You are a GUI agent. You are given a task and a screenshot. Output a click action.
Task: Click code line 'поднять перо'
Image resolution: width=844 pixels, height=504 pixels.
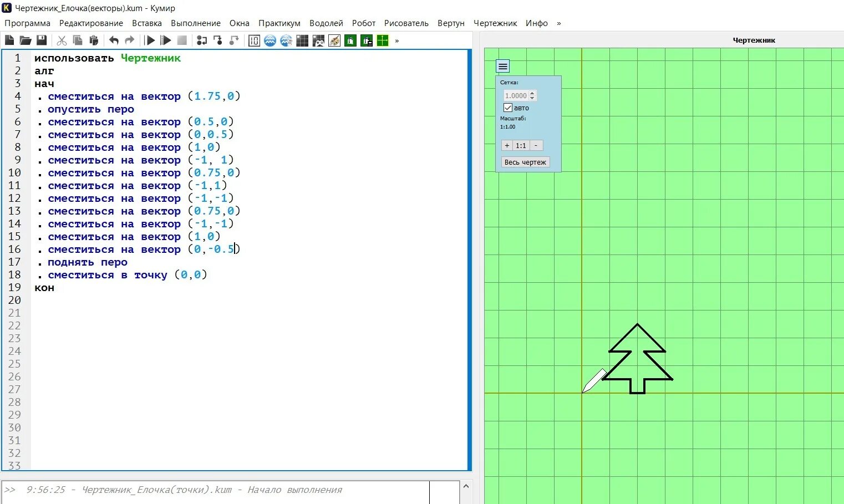[88, 262]
